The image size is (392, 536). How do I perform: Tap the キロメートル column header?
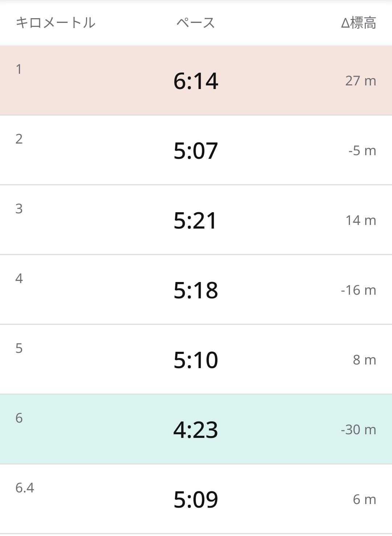point(56,23)
